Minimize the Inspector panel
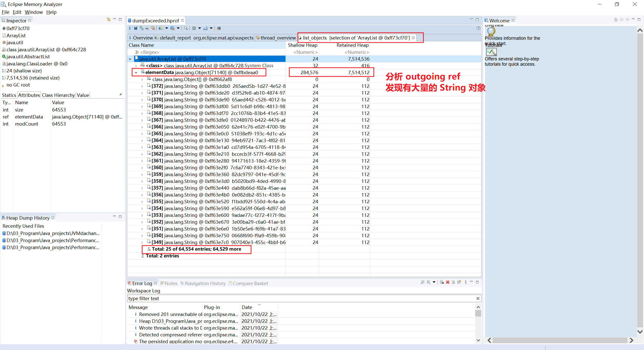Image resolution: width=644 pixels, height=350 pixels. 114,19
